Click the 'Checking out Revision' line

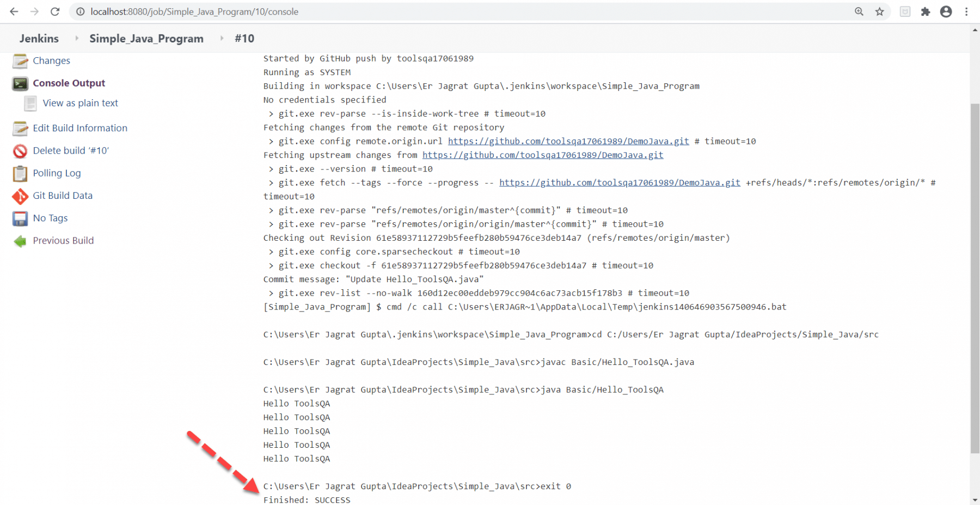click(497, 238)
